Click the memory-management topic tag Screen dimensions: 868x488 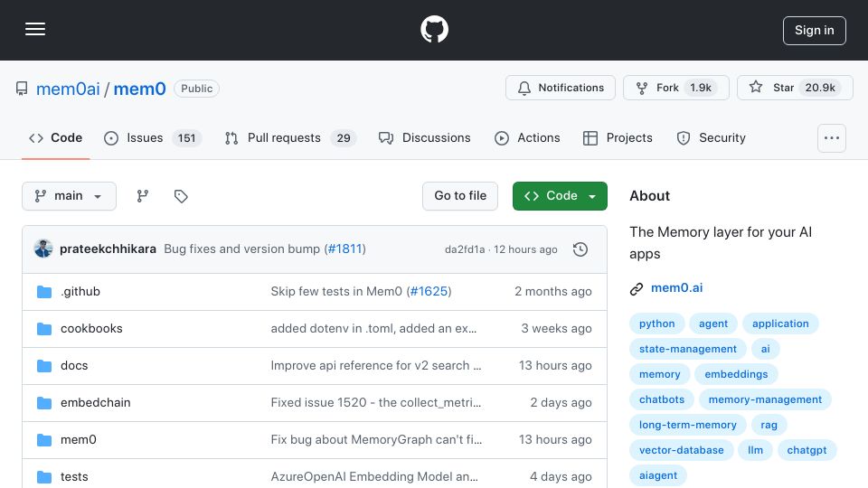765,399
